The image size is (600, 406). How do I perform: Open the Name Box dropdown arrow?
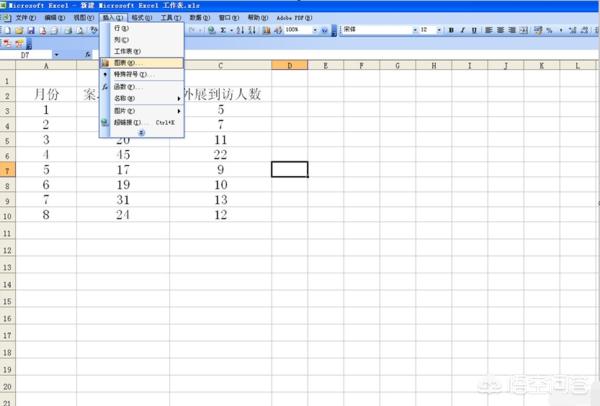[x=56, y=55]
